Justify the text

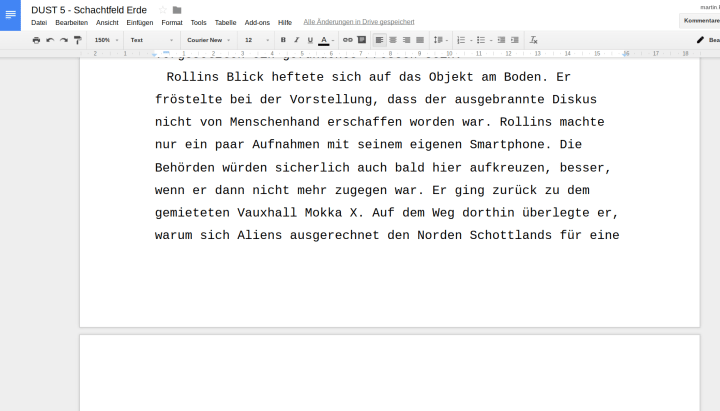[420, 40]
